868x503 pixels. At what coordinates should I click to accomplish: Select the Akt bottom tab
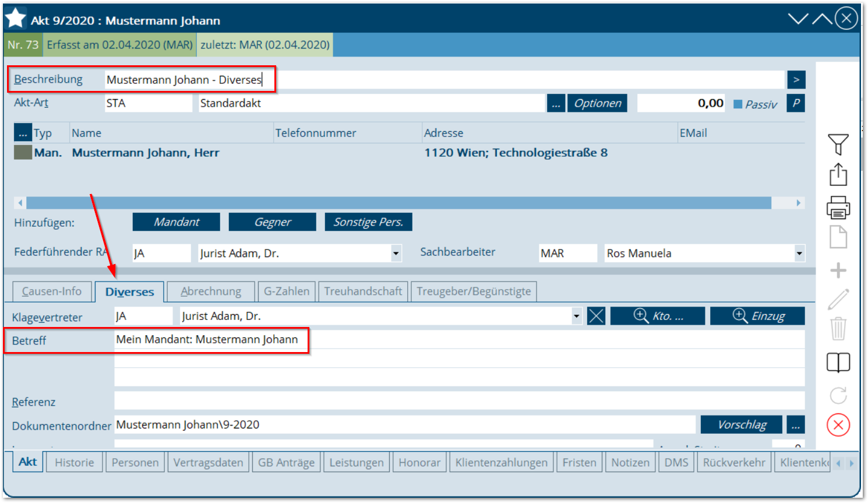27,462
